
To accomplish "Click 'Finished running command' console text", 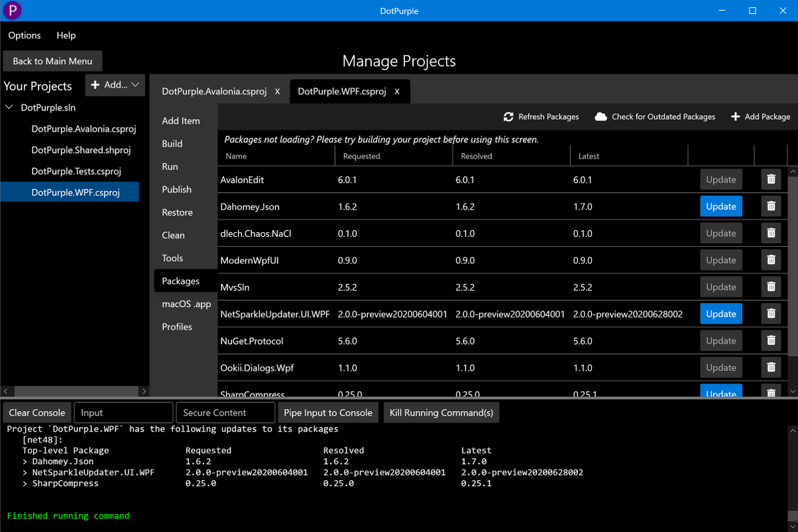I will point(68,515).
